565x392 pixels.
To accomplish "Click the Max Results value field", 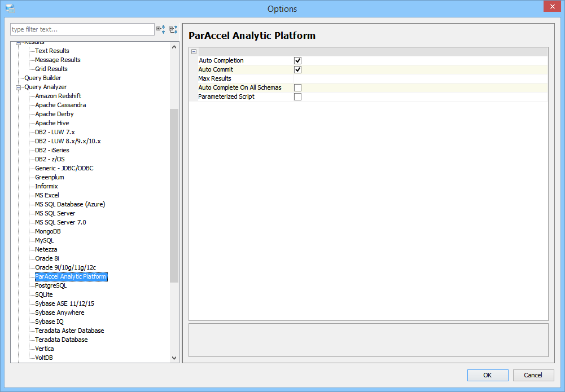I will point(418,78).
